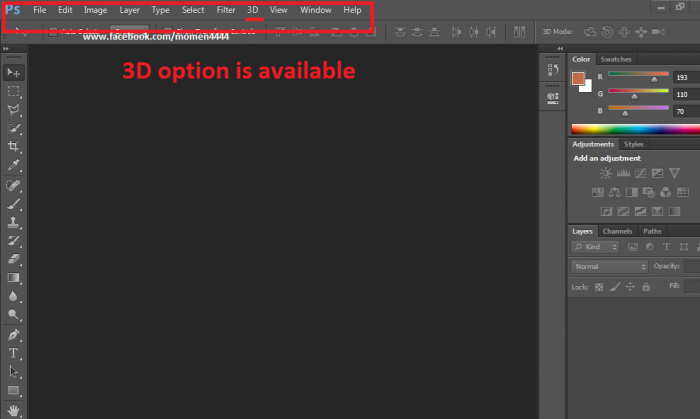
Task: Add an Invert adjustment
Action: pyautogui.click(x=606, y=212)
